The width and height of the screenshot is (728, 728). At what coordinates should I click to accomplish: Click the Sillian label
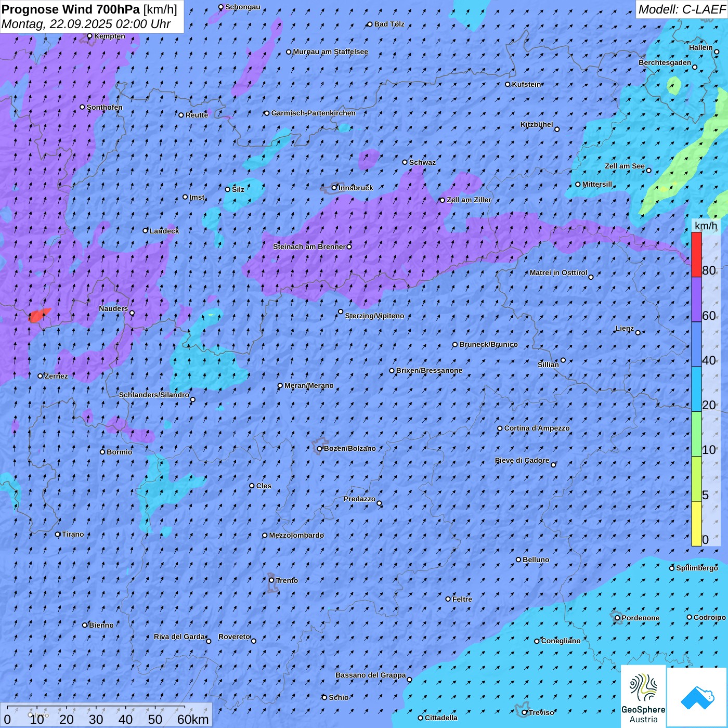(x=548, y=365)
